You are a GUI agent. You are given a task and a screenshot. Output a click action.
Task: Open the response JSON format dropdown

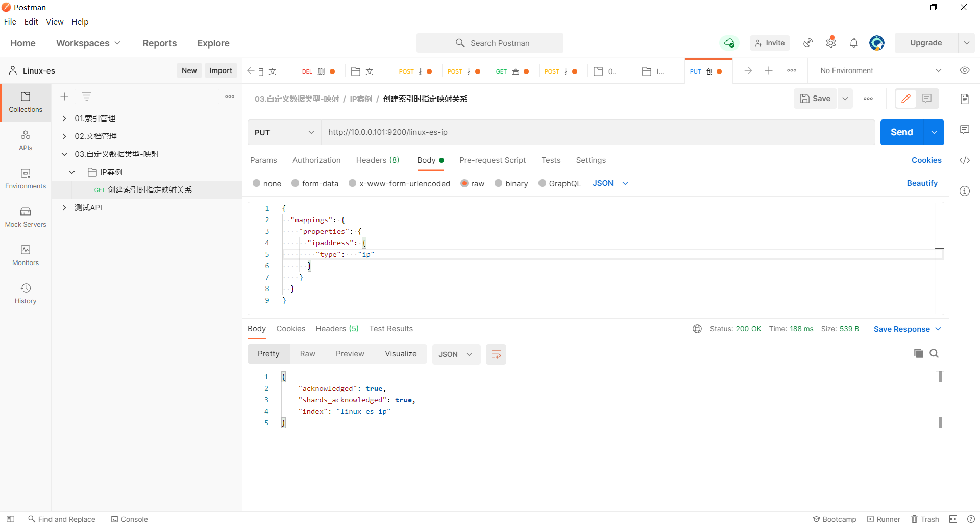click(x=456, y=354)
